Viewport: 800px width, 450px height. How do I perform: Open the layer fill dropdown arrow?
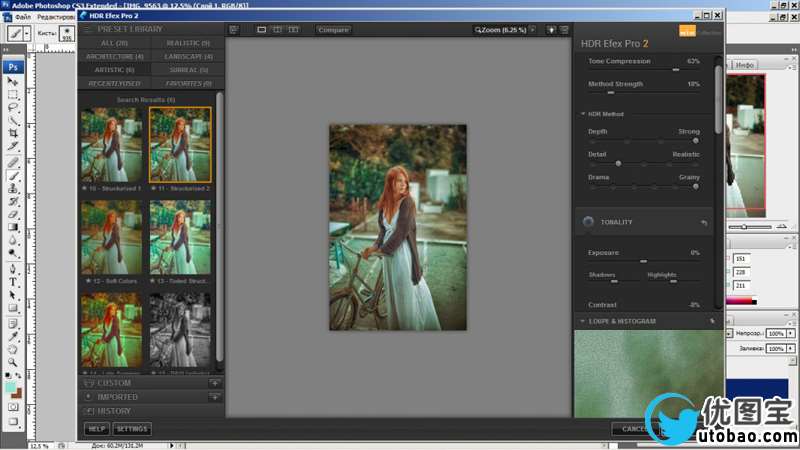coord(791,348)
